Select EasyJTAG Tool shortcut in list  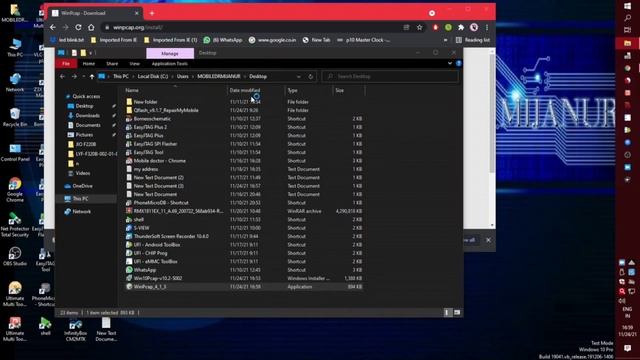click(x=244, y=152)
